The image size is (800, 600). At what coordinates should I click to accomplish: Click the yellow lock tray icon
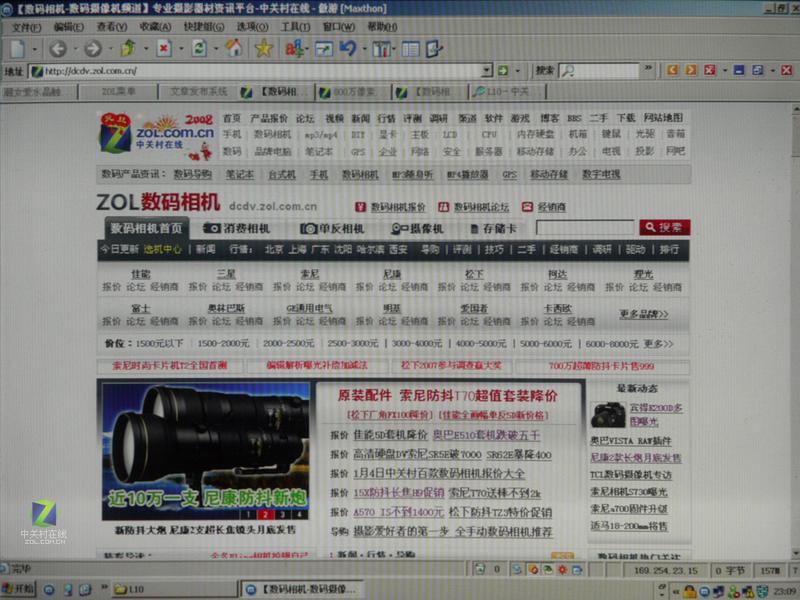[689, 592]
